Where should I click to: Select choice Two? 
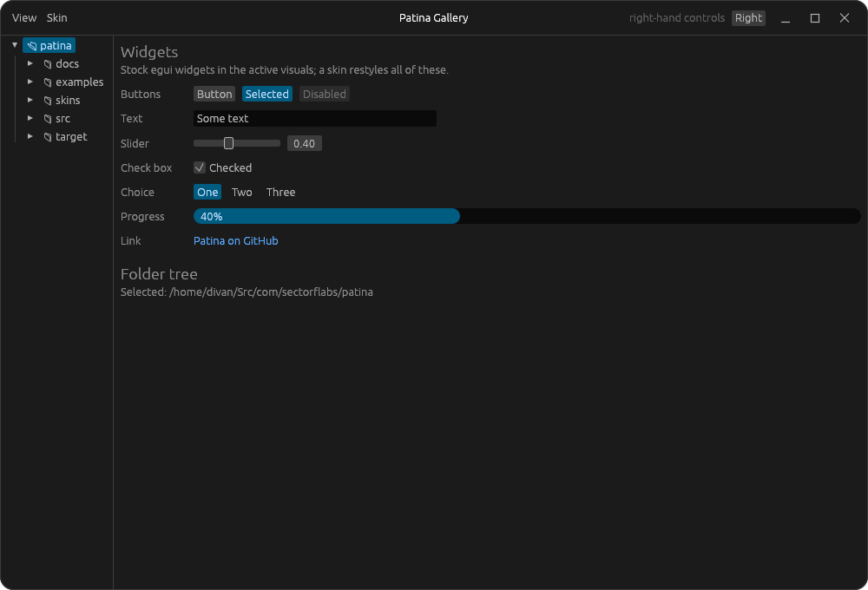point(242,192)
